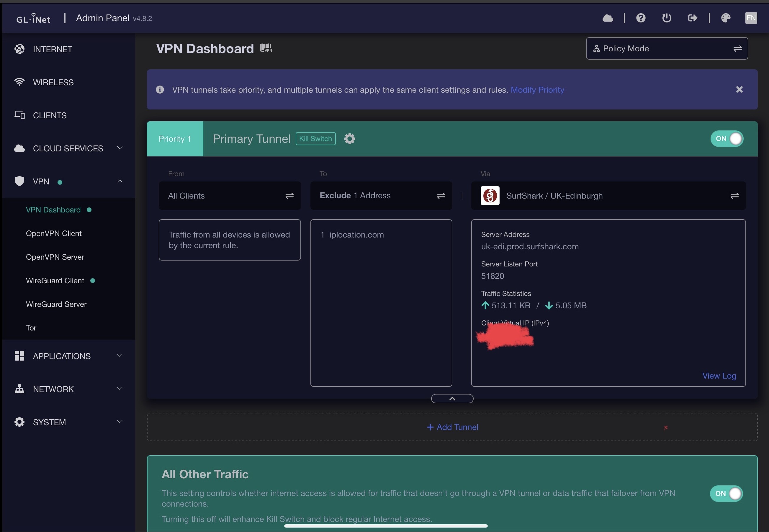The height and width of the screenshot is (532, 769).
Task: Open Primary Tunnel settings gear
Action: 349,139
